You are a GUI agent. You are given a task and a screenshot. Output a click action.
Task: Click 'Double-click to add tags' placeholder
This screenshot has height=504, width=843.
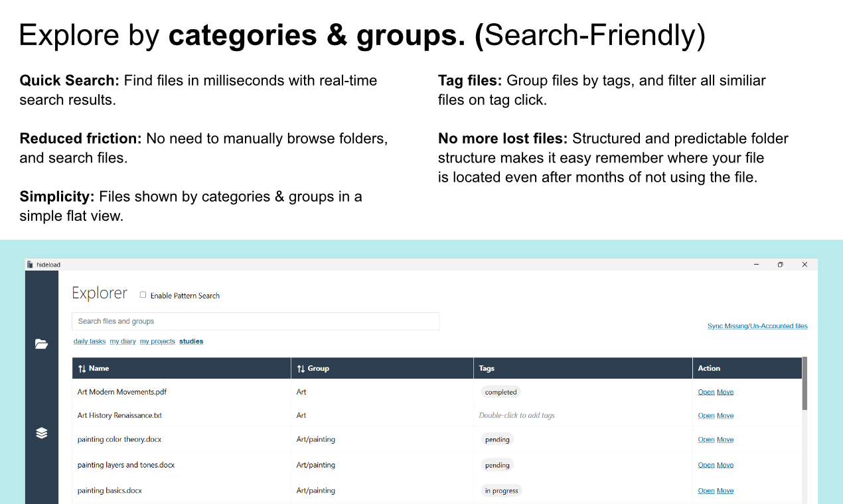point(516,416)
